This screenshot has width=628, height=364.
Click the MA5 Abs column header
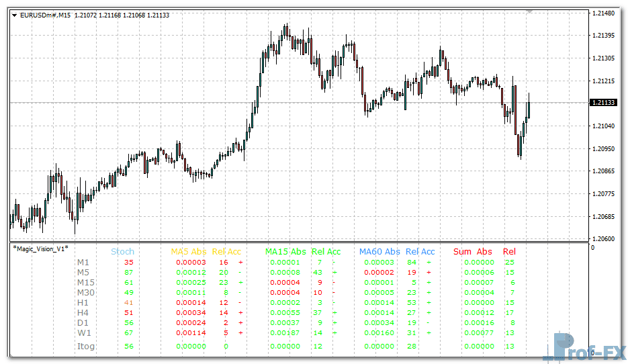(x=188, y=252)
